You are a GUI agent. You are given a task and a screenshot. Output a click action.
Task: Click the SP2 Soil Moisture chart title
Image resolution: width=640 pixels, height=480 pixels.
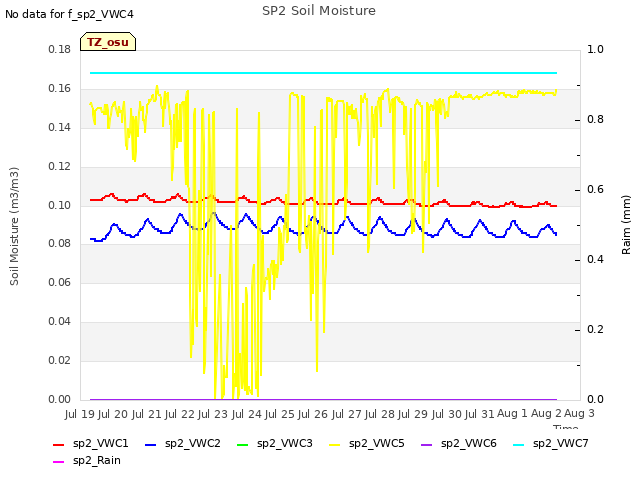click(319, 11)
